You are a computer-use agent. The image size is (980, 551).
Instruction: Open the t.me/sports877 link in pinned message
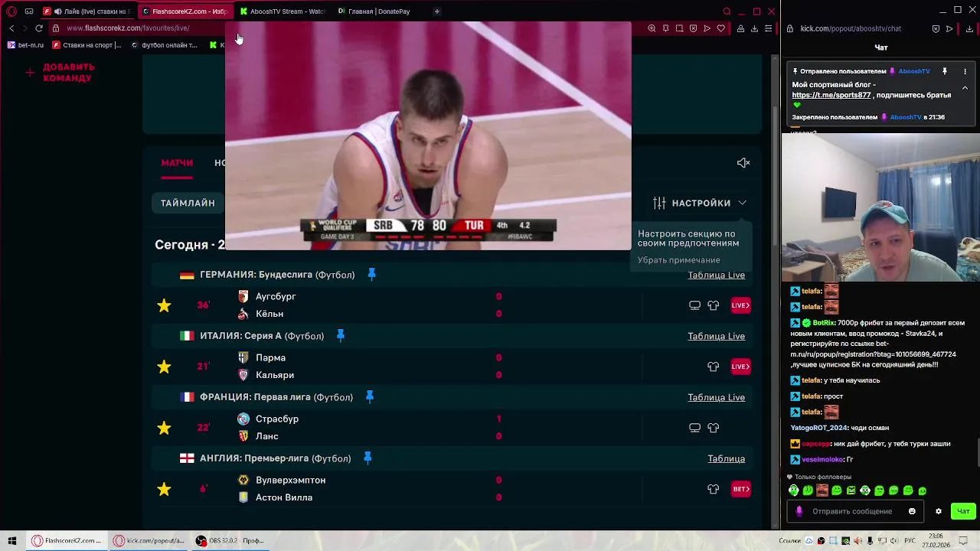pos(831,95)
